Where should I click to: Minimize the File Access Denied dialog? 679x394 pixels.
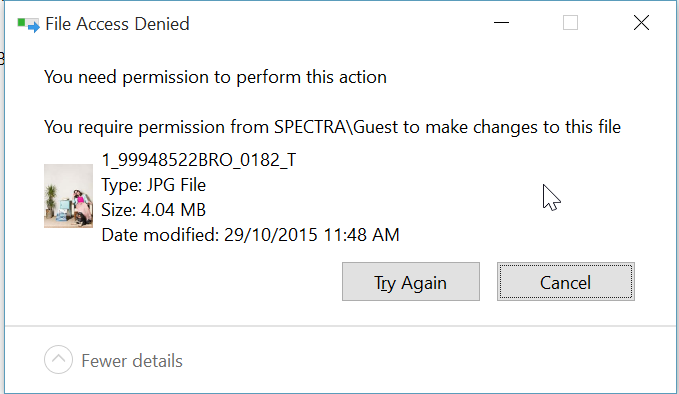tap(501, 23)
